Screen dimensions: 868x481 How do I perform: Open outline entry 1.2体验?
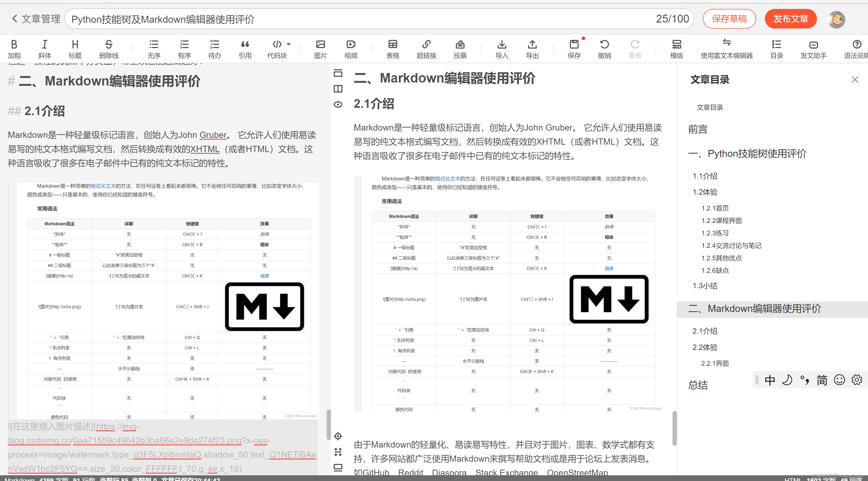(705, 192)
